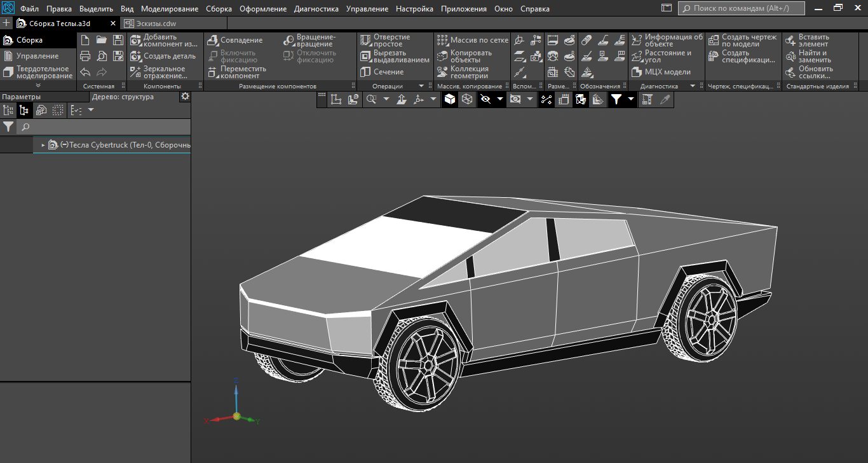868x463 pixels.
Task: Open a file with the folder icon
Action: click(x=102, y=40)
